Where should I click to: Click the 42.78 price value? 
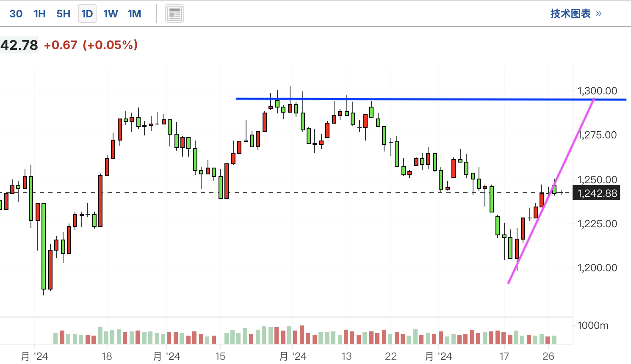pos(19,45)
